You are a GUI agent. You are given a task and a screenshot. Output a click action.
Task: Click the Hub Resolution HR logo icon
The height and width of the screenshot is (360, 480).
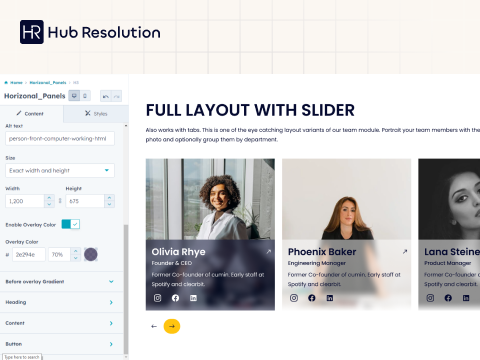(x=32, y=32)
